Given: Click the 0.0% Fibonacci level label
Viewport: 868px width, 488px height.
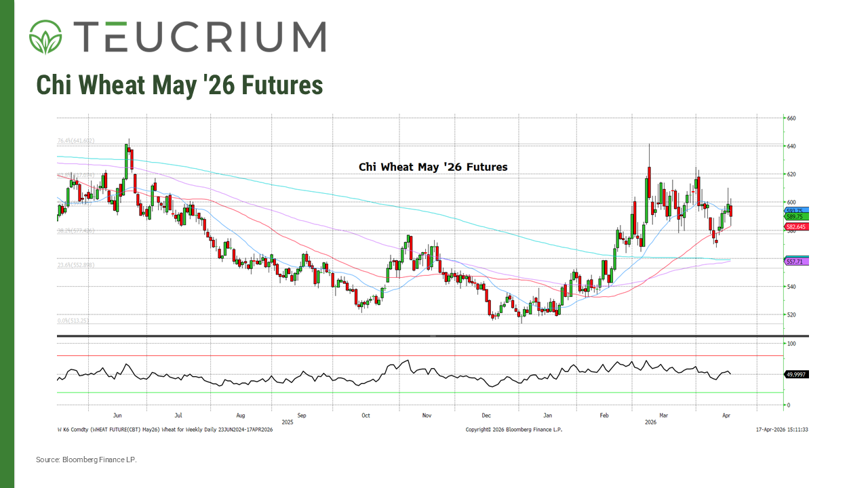Looking at the screenshot, I should coord(73,321).
